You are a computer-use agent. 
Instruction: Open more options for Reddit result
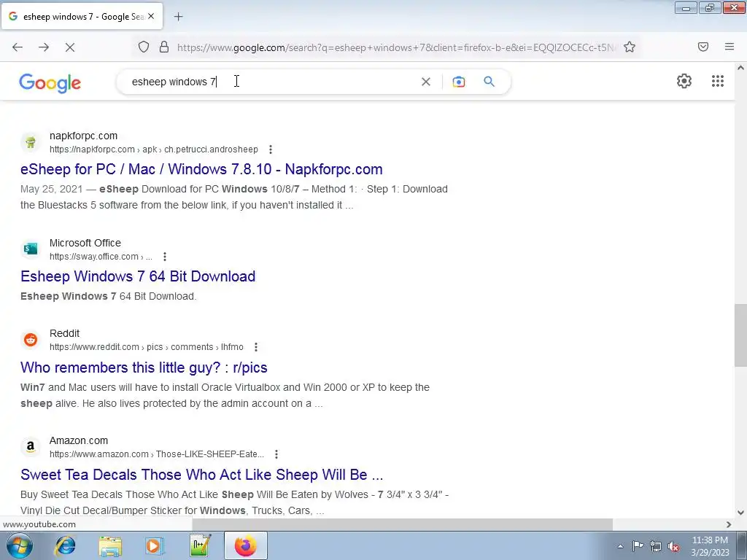(x=256, y=347)
